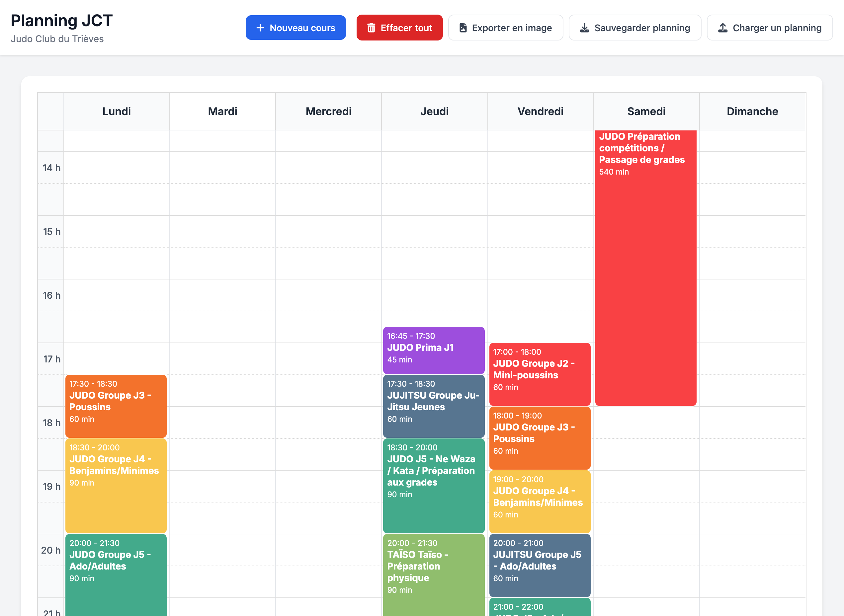Click the download icon on Sauvegarder planning
The width and height of the screenshot is (844, 616).
coord(584,27)
